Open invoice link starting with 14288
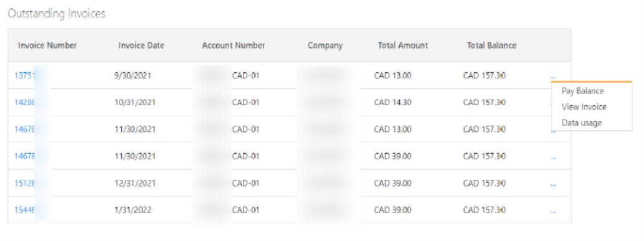 tap(25, 102)
